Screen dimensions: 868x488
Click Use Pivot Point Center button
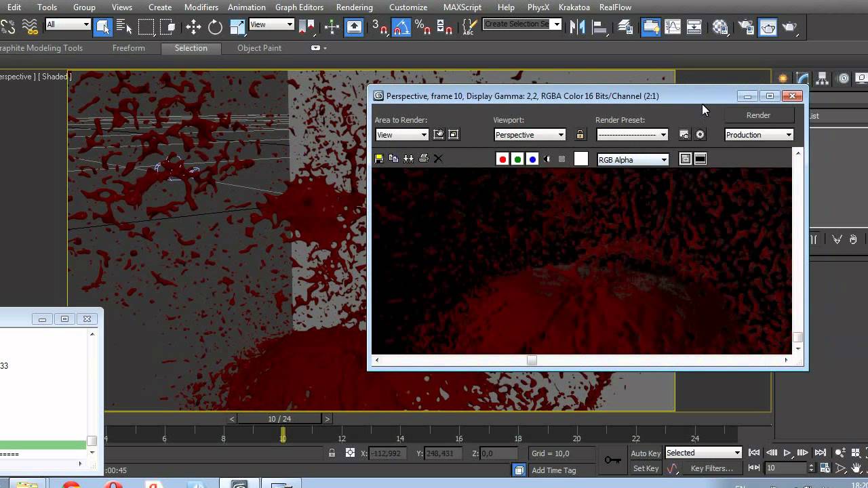coord(307,26)
